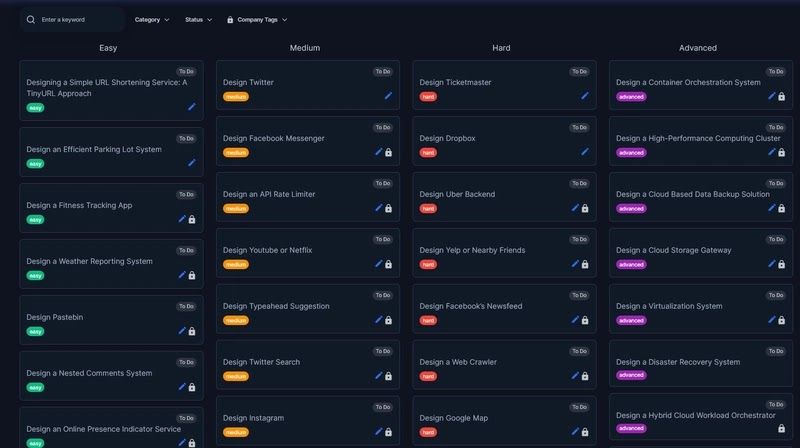The width and height of the screenshot is (800, 448).
Task: Click the lock icon on Design Twitter Search card
Action: [388, 376]
